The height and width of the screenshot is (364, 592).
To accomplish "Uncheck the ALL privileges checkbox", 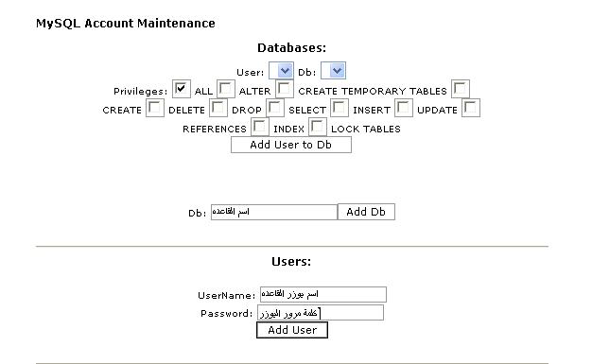I will click(182, 89).
